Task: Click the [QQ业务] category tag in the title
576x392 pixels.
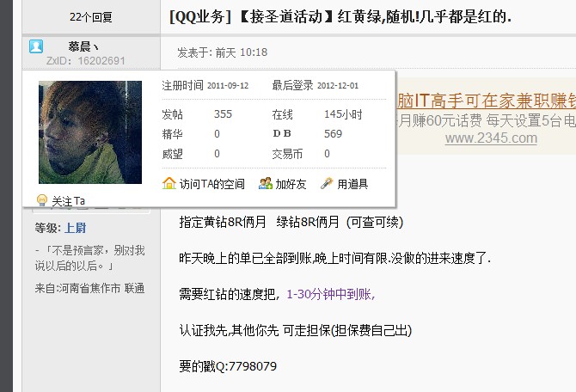Action: click(200, 17)
